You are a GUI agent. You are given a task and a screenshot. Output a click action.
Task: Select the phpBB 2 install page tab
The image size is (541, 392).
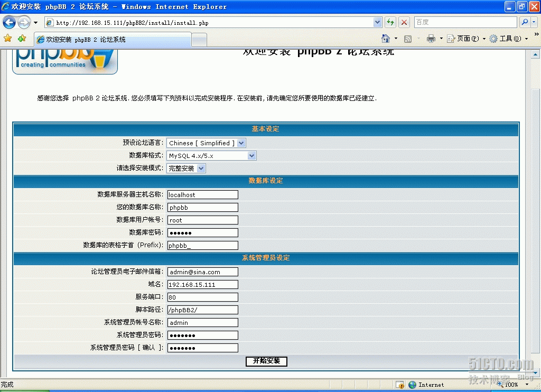click(113, 40)
